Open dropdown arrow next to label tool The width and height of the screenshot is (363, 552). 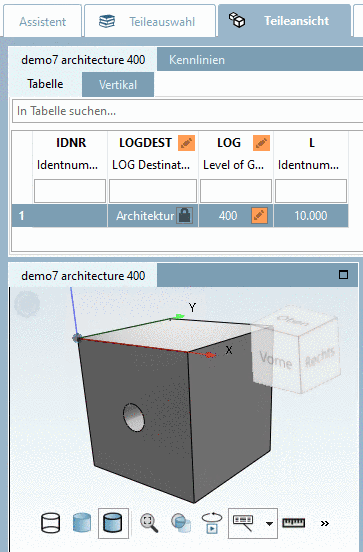pyautogui.click(x=269, y=523)
